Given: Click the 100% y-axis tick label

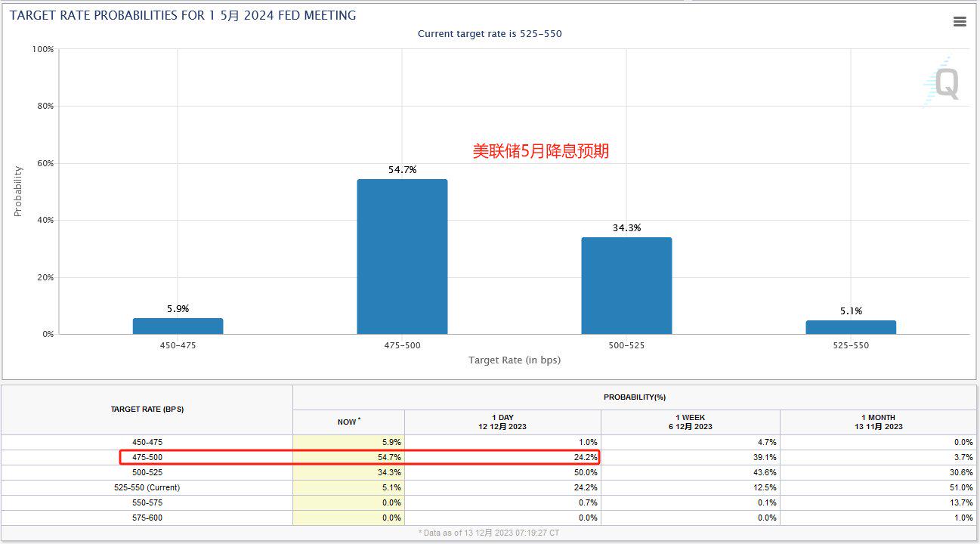Looking at the screenshot, I should pyautogui.click(x=43, y=49).
